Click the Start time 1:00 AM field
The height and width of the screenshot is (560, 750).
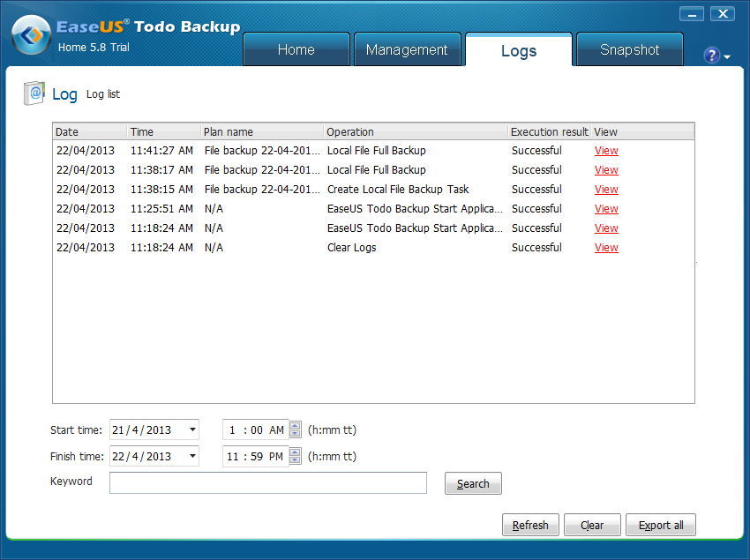click(x=256, y=430)
